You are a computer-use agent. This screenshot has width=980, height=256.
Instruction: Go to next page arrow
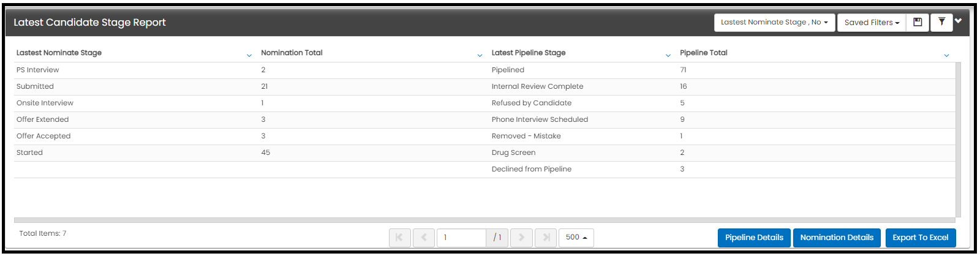521,238
